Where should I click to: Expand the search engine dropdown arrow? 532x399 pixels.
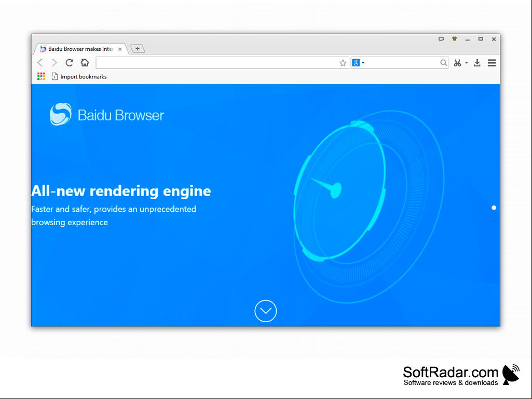coord(363,63)
